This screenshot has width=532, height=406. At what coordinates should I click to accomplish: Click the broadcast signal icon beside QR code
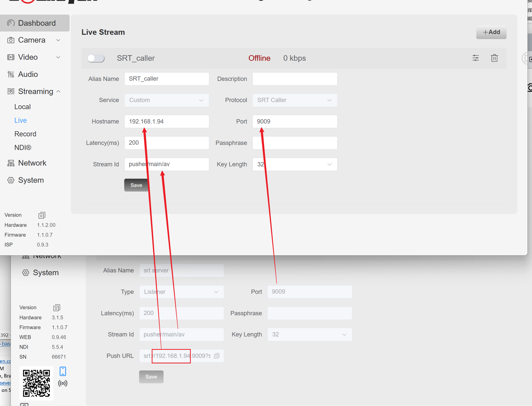point(63,383)
